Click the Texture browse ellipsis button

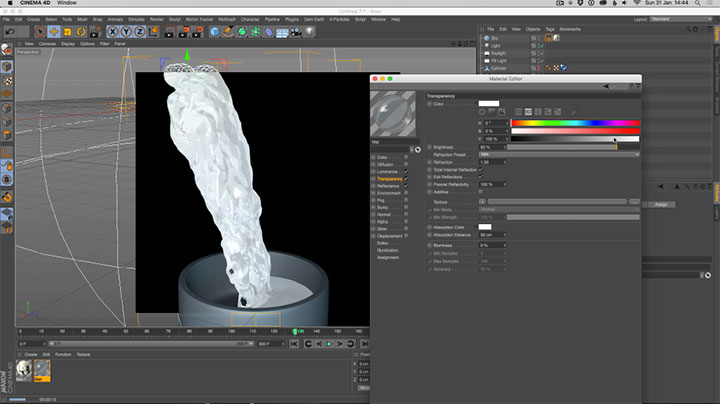(x=634, y=202)
